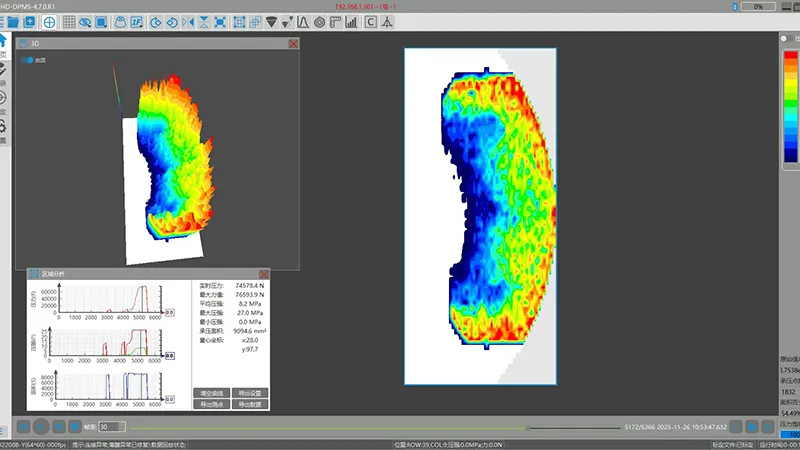The height and width of the screenshot is (450, 800).
Task: Open the sidebar settings gear icon
Action: point(3,127)
